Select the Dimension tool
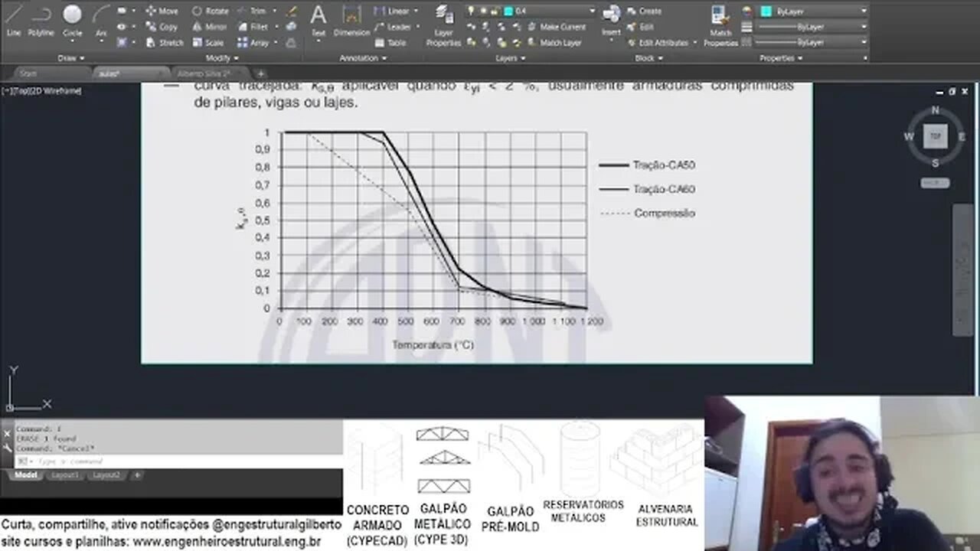 351,20
